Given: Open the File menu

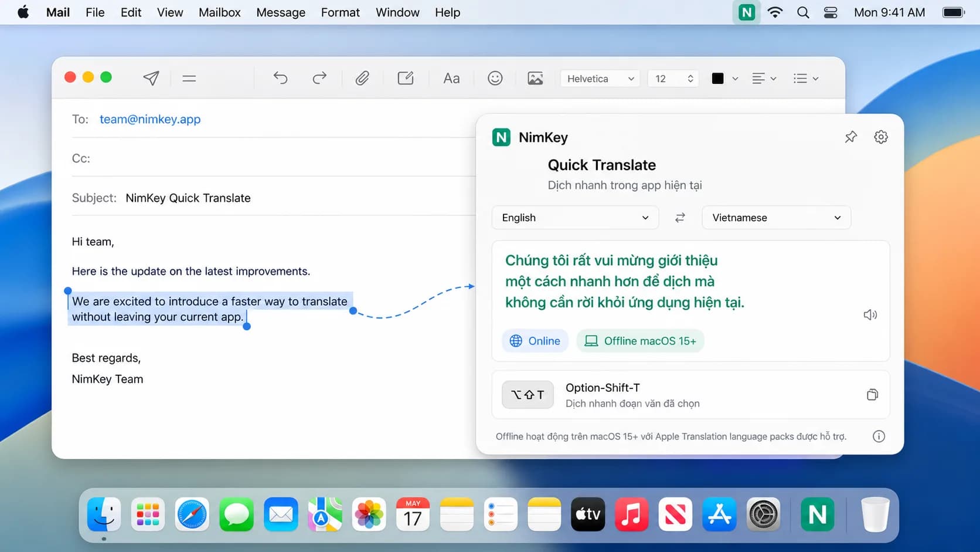Looking at the screenshot, I should 95,12.
